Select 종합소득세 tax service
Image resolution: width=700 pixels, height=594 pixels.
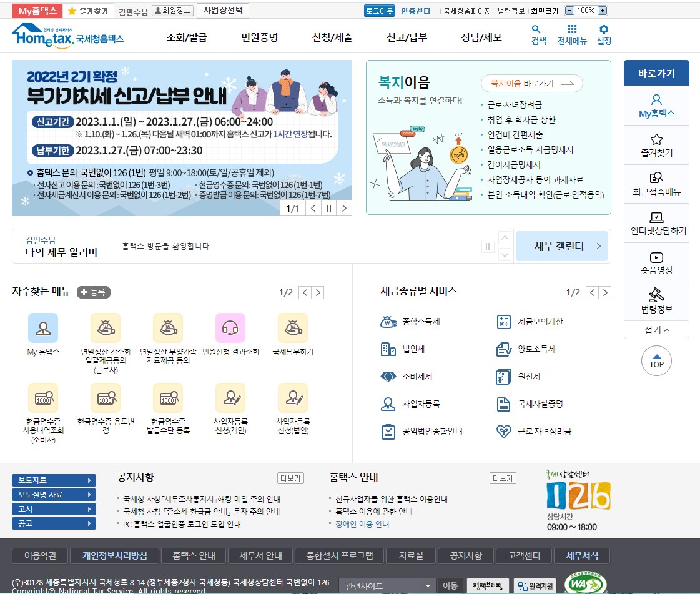[x=410, y=322]
